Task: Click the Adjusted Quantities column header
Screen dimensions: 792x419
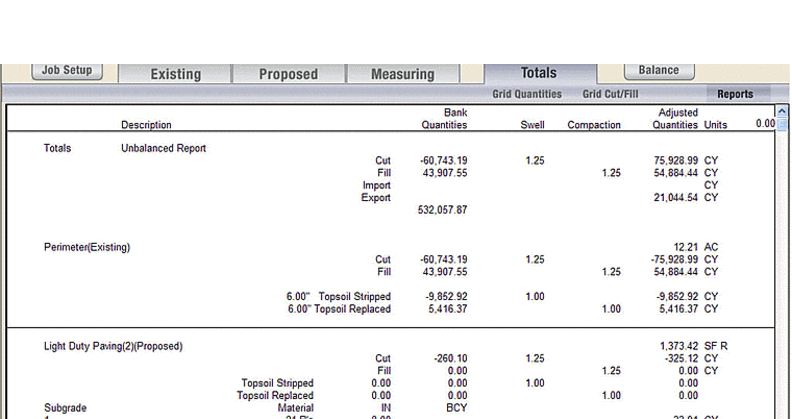Action: (x=675, y=119)
